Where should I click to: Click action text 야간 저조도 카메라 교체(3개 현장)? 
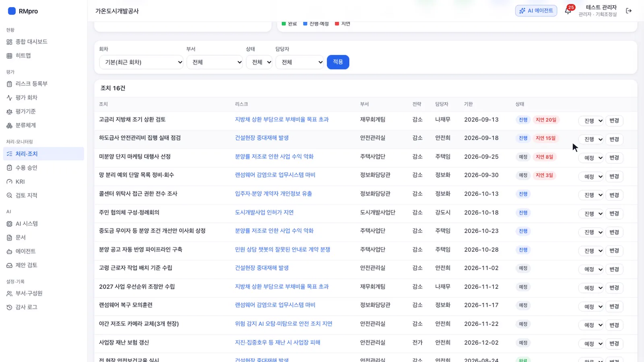139,324
